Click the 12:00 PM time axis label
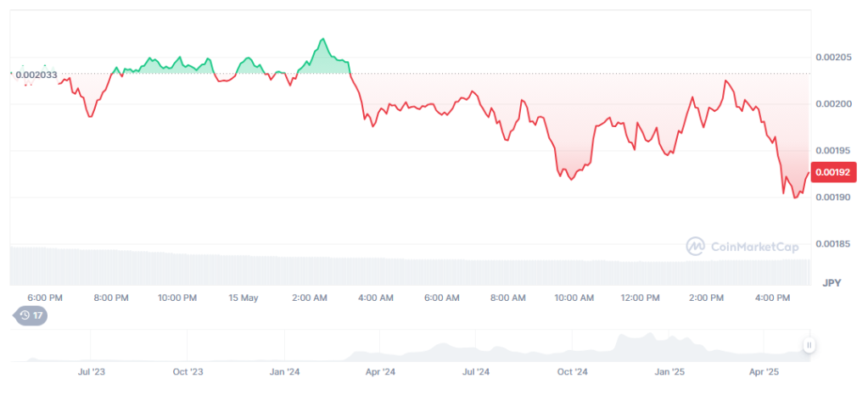This screenshot has height=395, width=868. [640, 298]
